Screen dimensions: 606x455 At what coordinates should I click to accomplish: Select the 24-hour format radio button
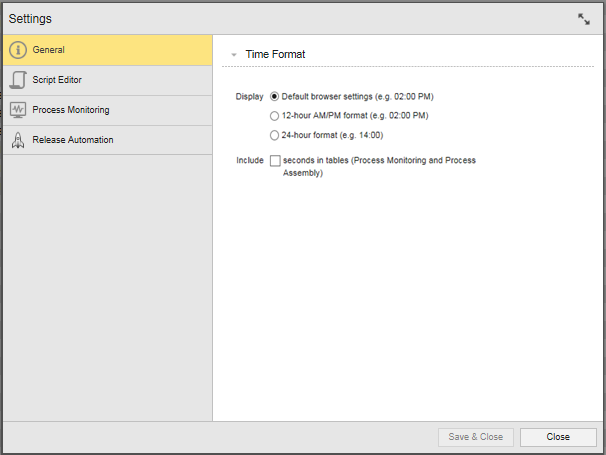click(x=274, y=135)
